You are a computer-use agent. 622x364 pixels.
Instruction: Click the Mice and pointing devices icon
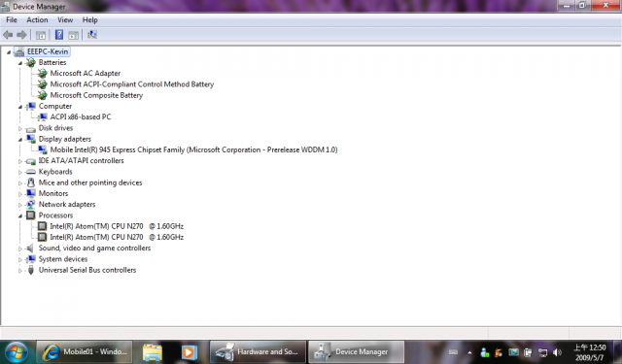(x=30, y=182)
